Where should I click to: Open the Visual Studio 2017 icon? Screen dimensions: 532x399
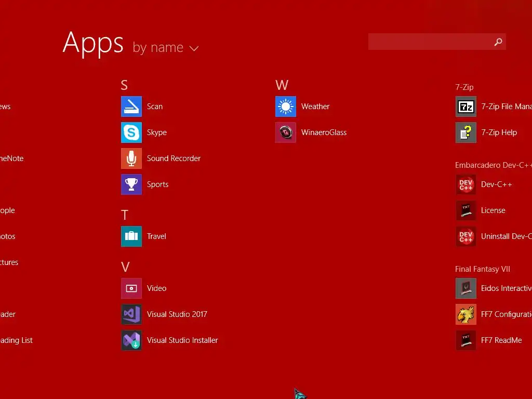(131, 314)
